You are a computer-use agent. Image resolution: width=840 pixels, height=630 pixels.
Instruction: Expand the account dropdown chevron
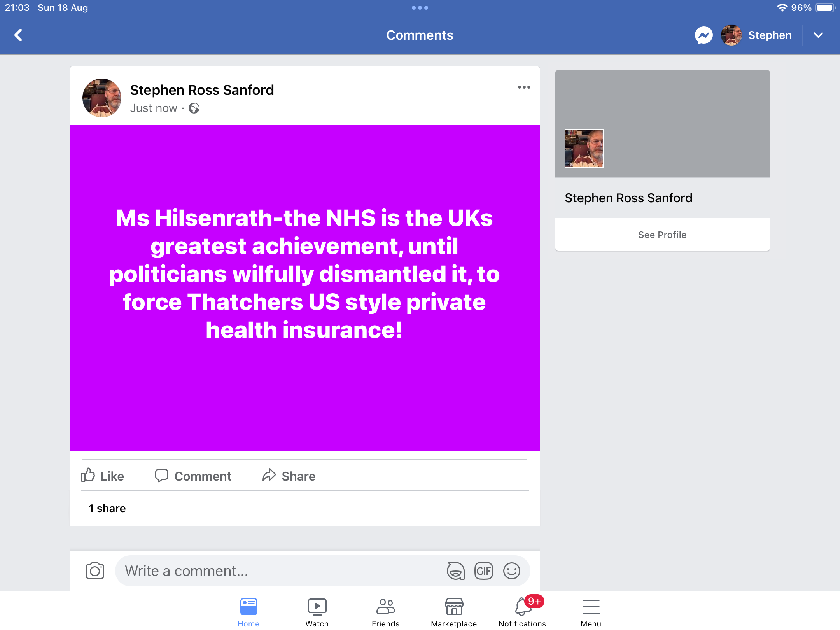pyautogui.click(x=818, y=35)
